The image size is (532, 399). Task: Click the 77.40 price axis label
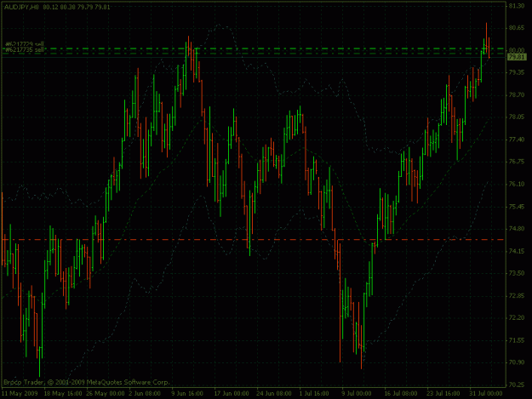pyautogui.click(x=517, y=140)
